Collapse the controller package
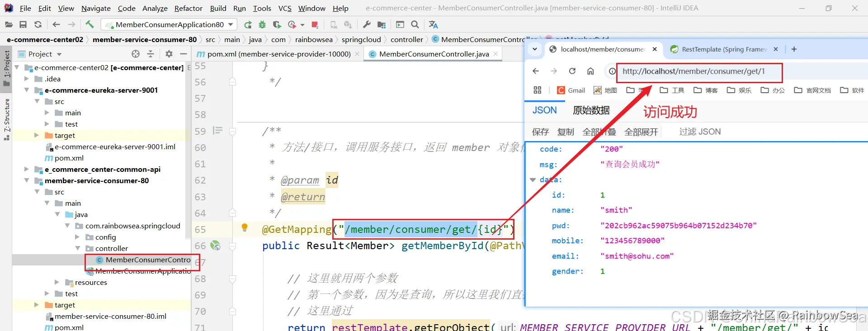The height and width of the screenshot is (331, 868). point(77,248)
